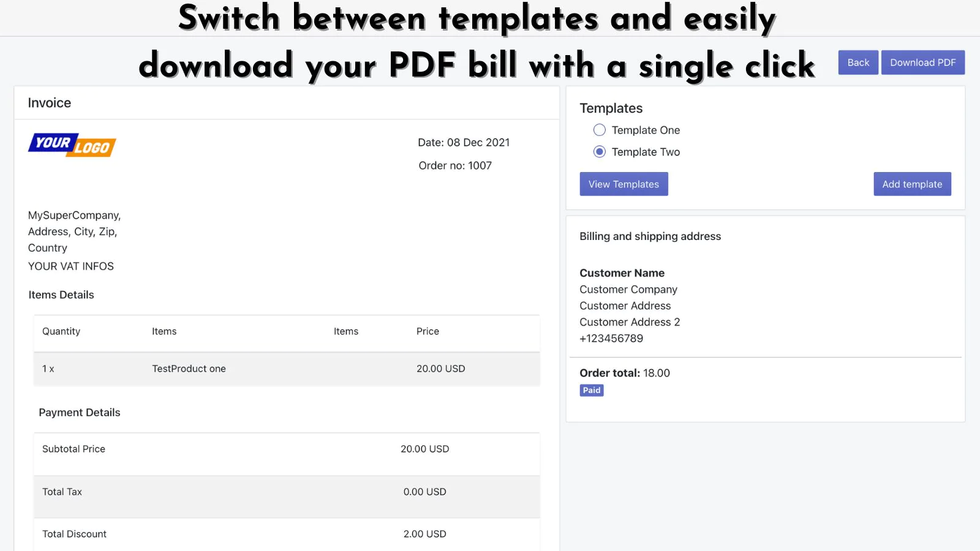This screenshot has width=980, height=551.
Task: Click the Back button
Action: tap(858, 62)
